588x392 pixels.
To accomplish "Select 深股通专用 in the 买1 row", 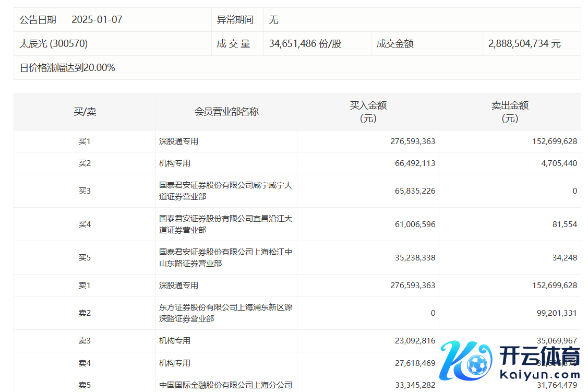I will point(178,141).
